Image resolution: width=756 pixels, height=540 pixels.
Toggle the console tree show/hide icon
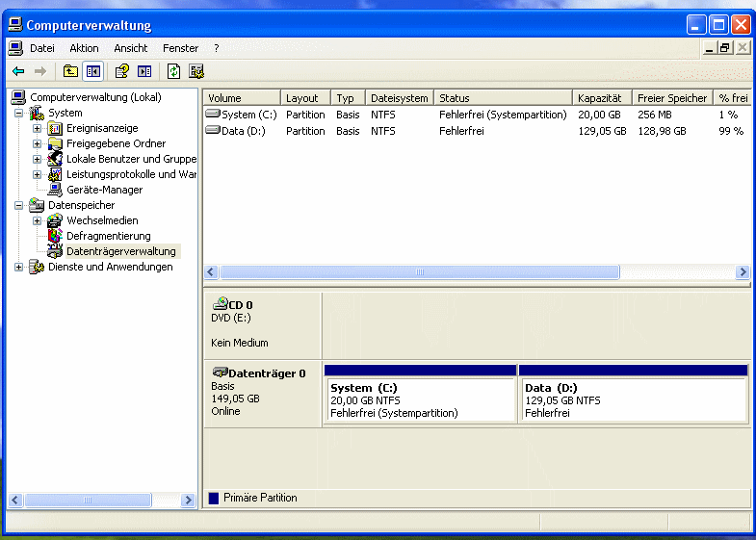point(93,71)
